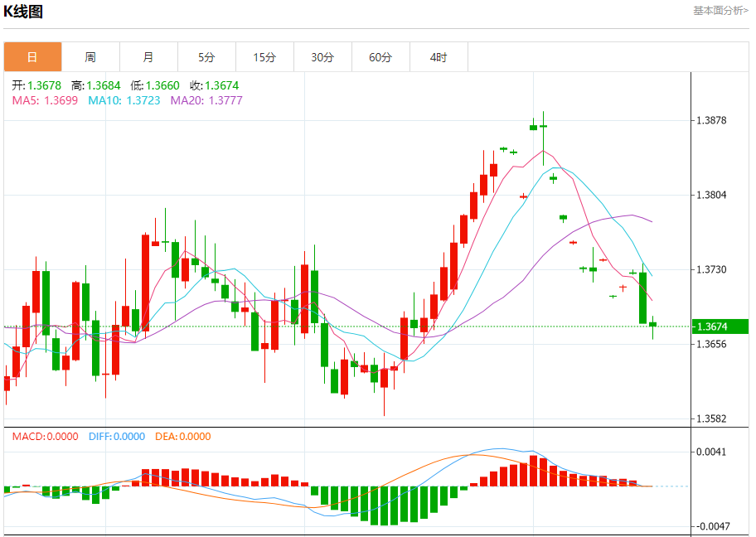This screenshot has height=537, width=756.
Task: Click the MA10: 1.3723 label
Action: [x=124, y=101]
